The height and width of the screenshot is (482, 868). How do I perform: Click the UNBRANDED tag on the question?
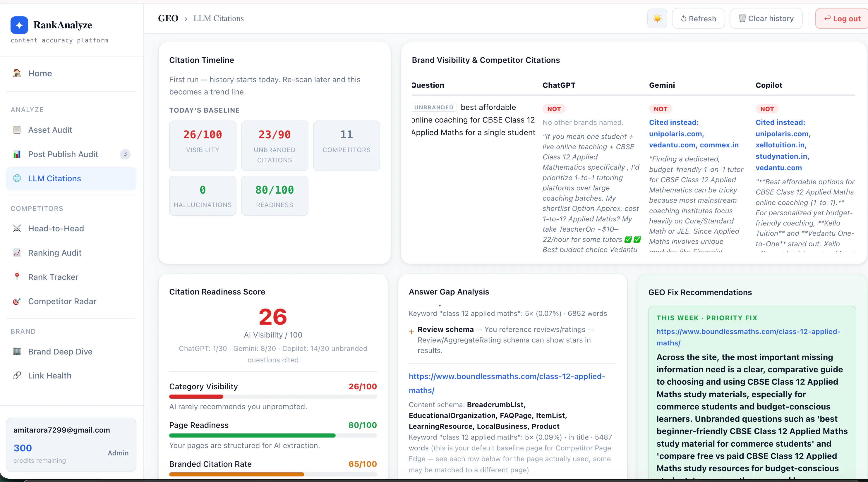click(x=434, y=107)
